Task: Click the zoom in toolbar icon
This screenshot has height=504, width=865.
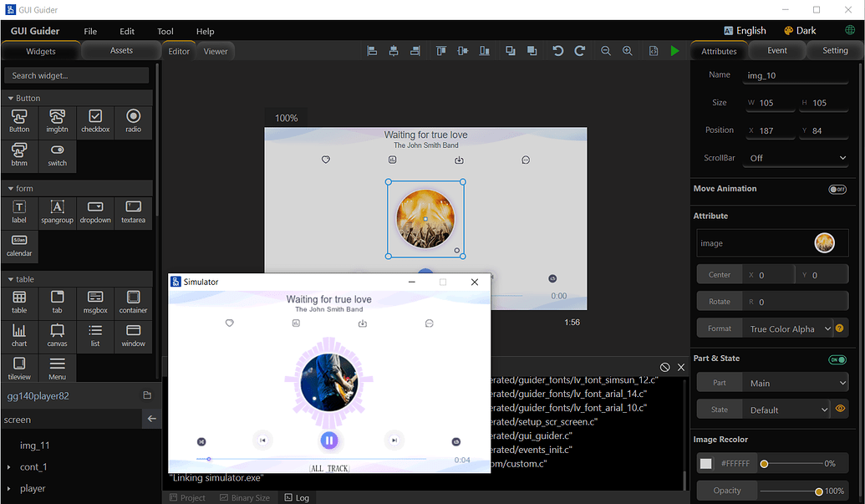Action: pos(627,50)
